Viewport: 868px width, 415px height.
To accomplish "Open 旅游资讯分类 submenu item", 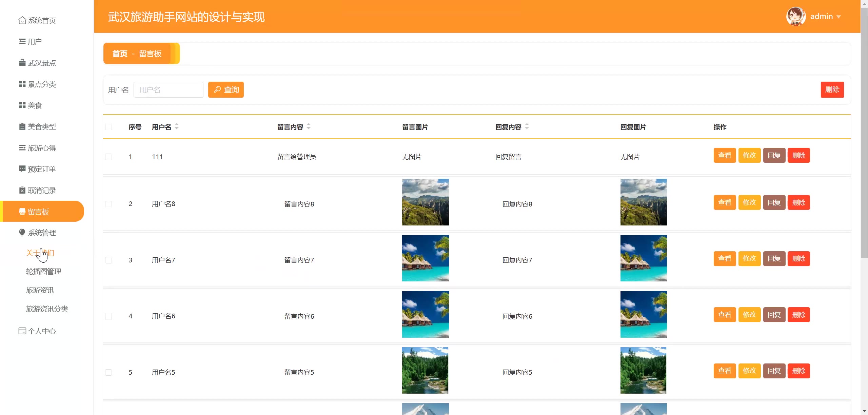I will pyautogui.click(x=47, y=309).
